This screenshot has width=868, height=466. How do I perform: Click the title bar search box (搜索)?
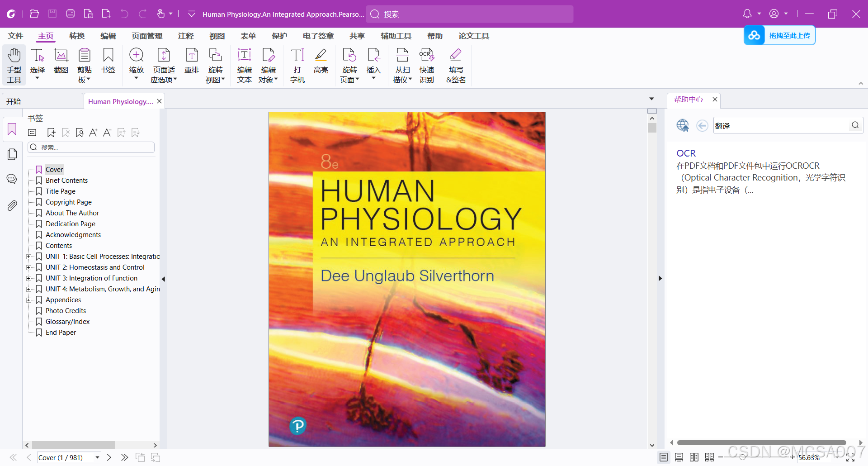[x=470, y=14]
